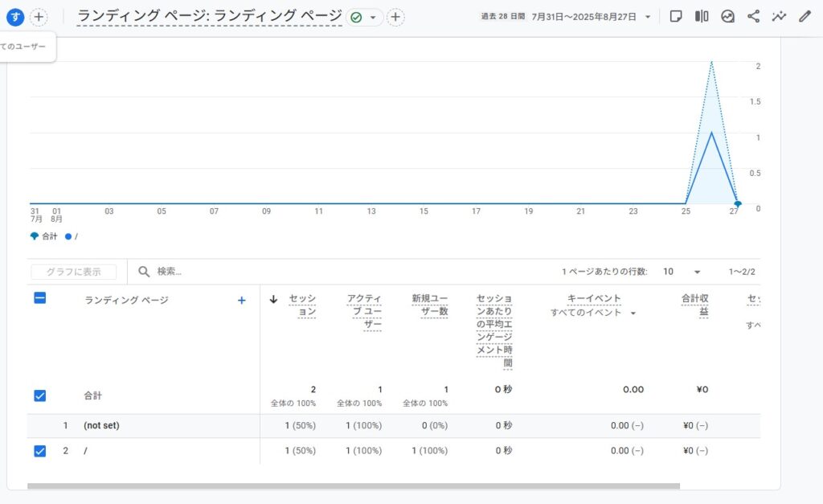This screenshot has height=504, width=823.
Task: Sort by セッション column arrow
Action: (x=273, y=299)
